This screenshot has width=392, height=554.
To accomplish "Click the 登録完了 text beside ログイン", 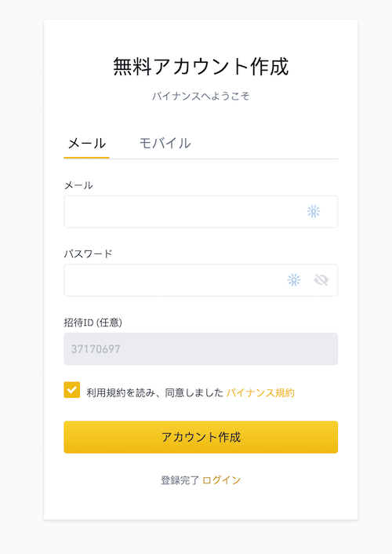I will 180,480.
